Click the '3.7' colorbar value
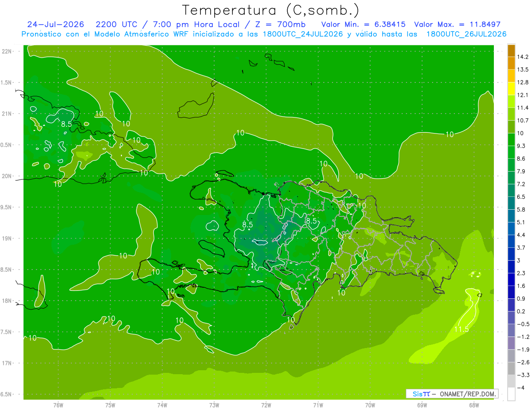 (x=521, y=248)
